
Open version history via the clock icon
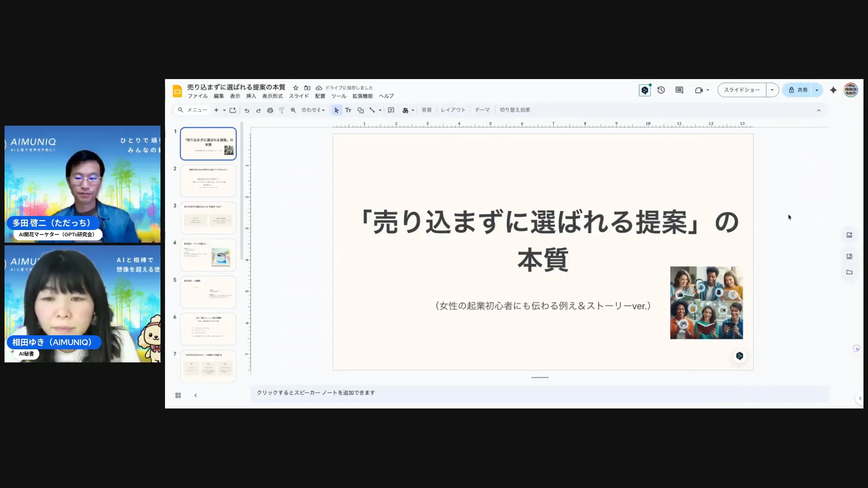coord(661,90)
